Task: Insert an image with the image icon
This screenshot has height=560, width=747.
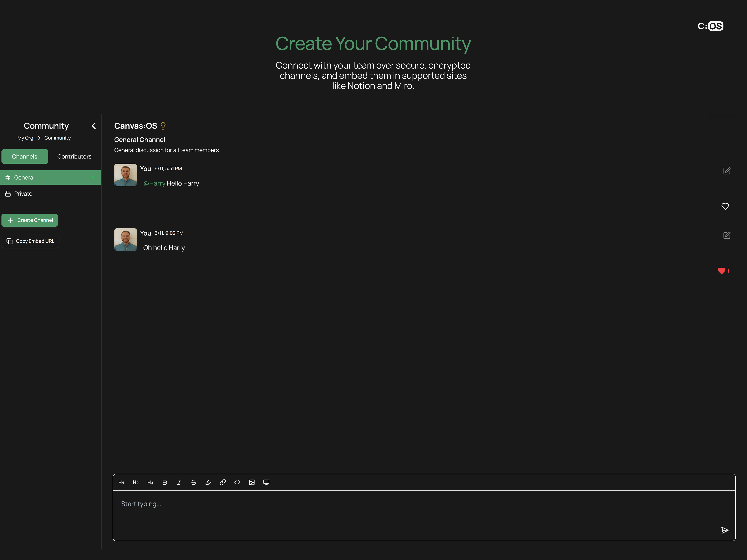Action: (252, 482)
